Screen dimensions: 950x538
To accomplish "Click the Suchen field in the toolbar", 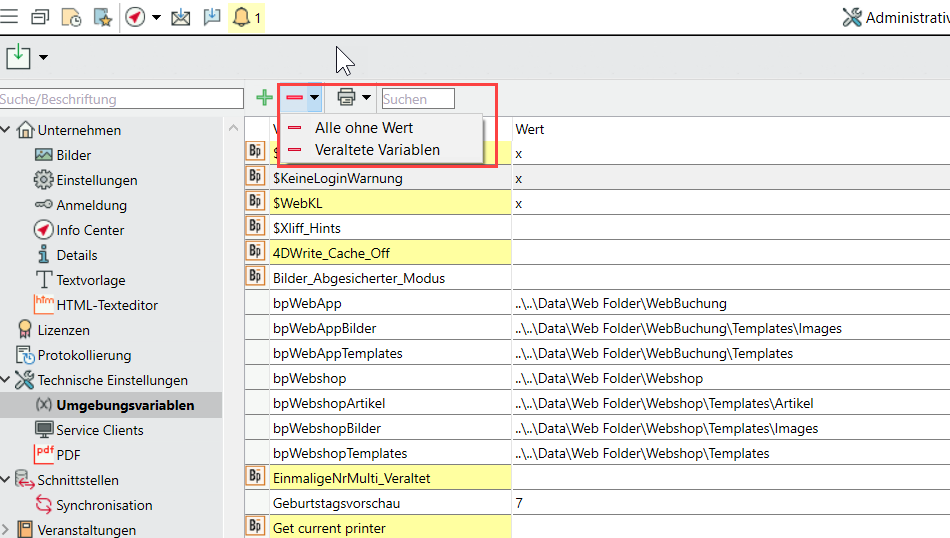I will click(x=417, y=99).
